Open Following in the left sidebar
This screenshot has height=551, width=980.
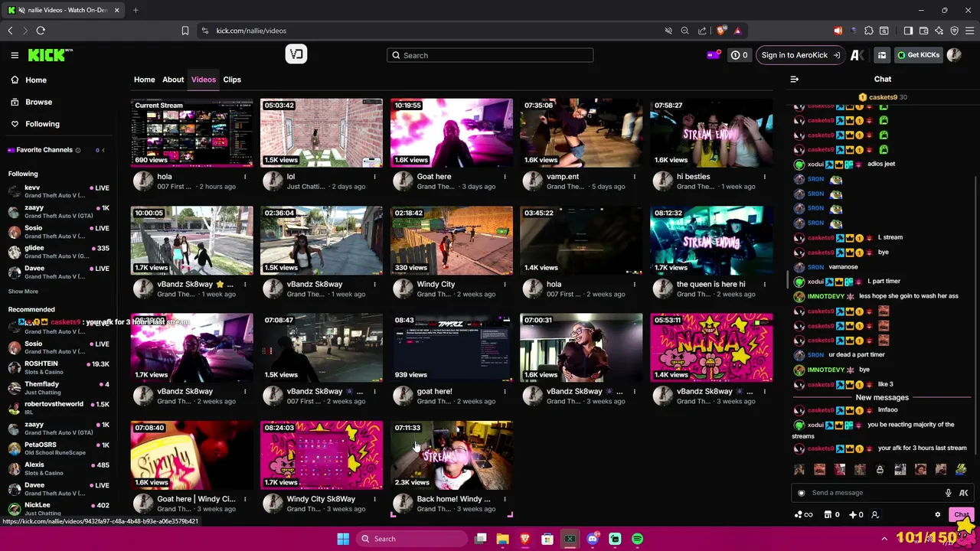pyautogui.click(x=42, y=124)
